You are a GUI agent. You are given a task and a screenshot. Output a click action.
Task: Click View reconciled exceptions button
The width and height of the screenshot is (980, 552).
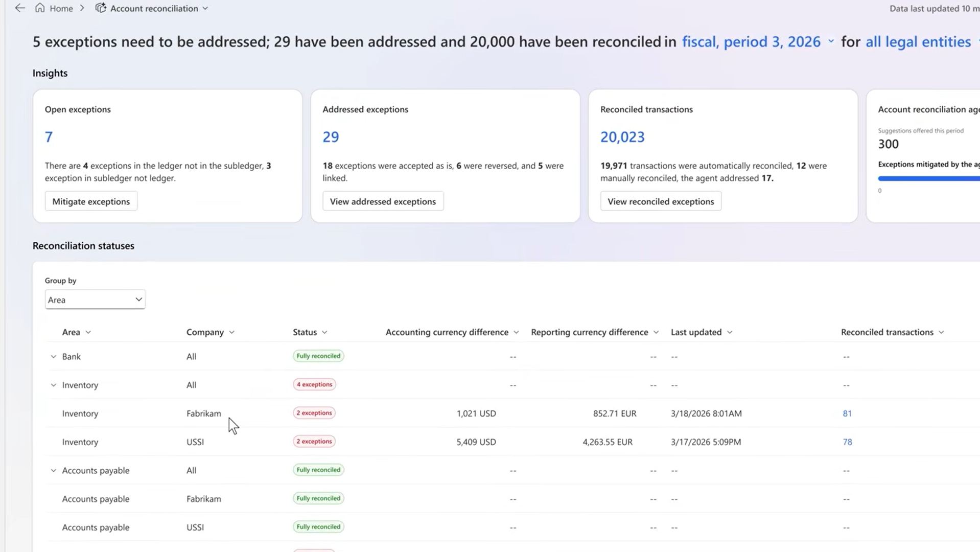pyautogui.click(x=660, y=201)
